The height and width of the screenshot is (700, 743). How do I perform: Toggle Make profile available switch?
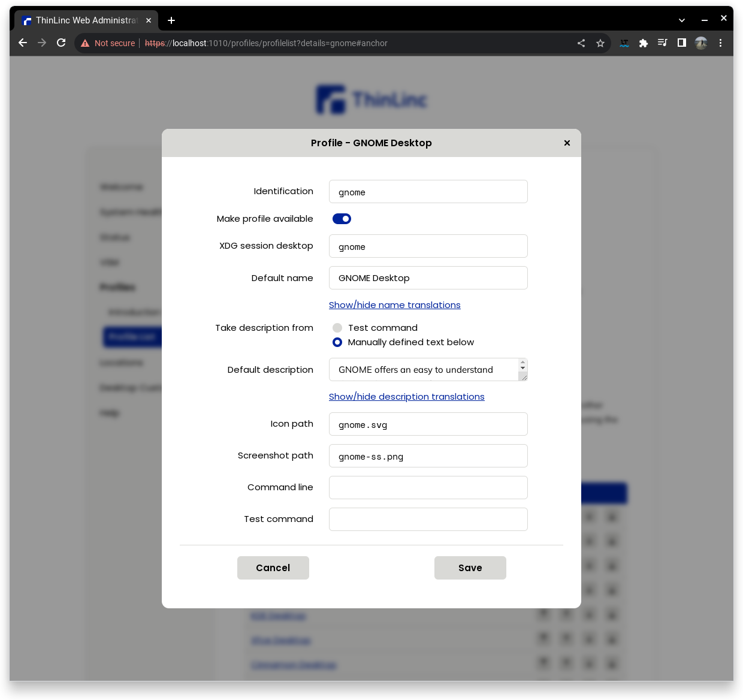click(342, 219)
